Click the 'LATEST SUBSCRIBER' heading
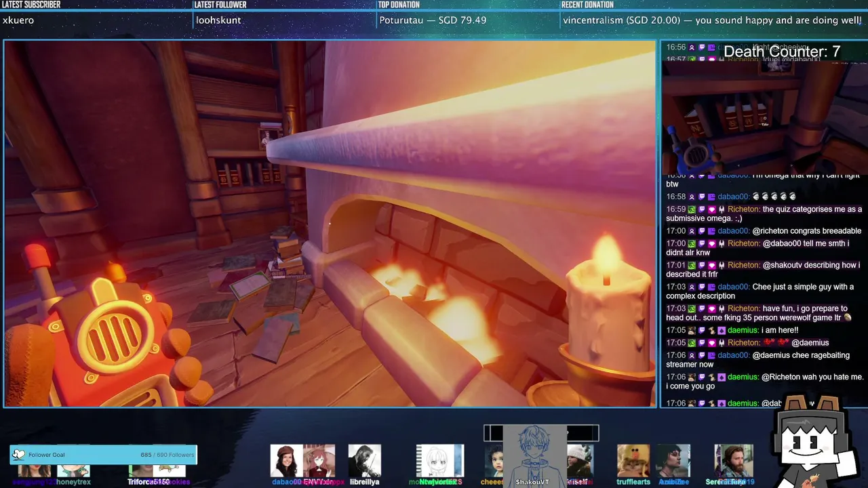This screenshot has width=868, height=488. [31, 5]
